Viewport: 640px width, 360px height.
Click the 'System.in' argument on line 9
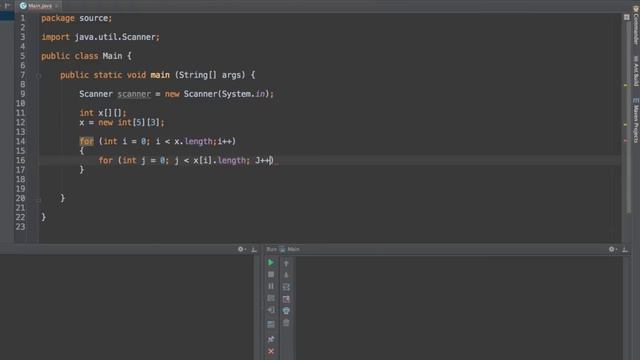pyautogui.click(x=245, y=94)
